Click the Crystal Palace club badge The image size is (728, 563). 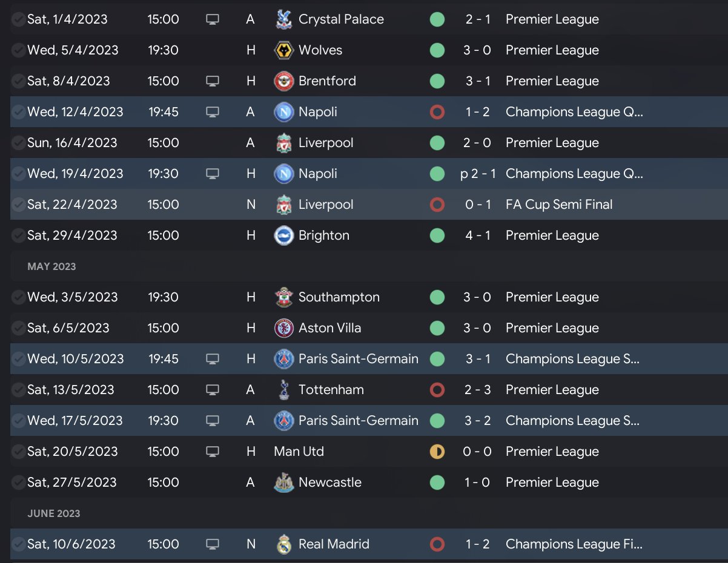(283, 19)
